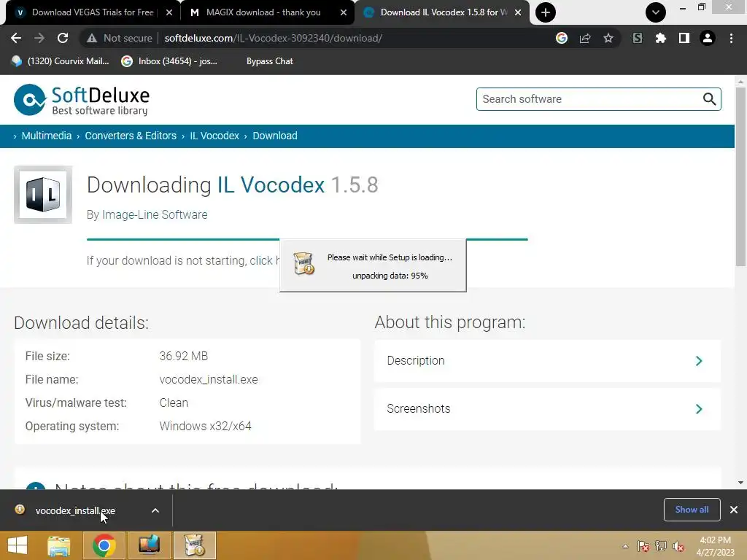Screen dimensions: 747x560
Task: Share this page via share icon
Action: 585,38
